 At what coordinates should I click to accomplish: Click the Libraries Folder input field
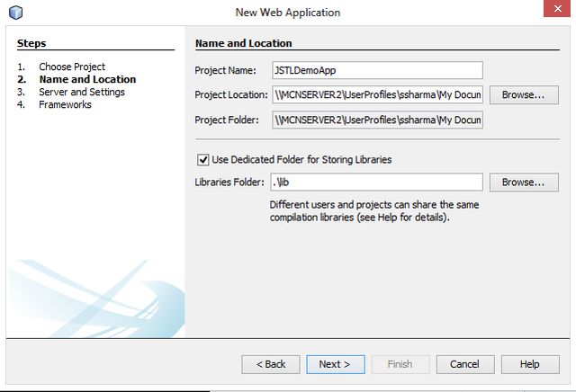pos(377,183)
